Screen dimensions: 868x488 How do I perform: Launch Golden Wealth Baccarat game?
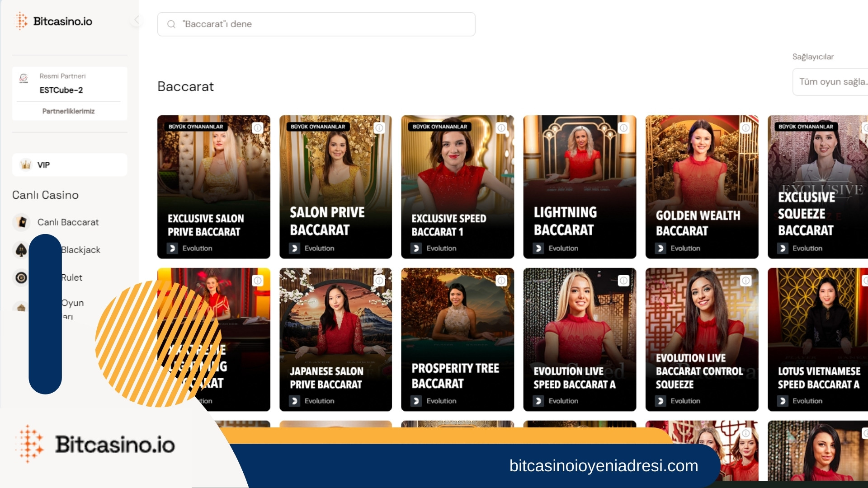pyautogui.click(x=702, y=187)
